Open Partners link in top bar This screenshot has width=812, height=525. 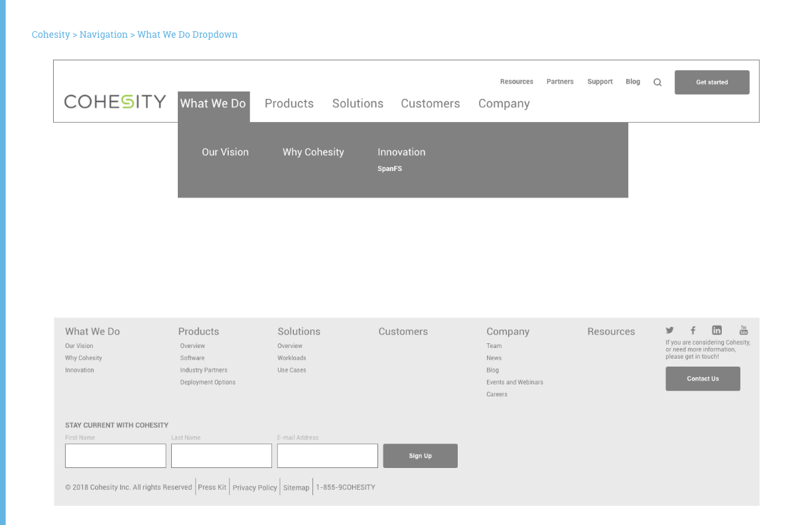pos(560,82)
